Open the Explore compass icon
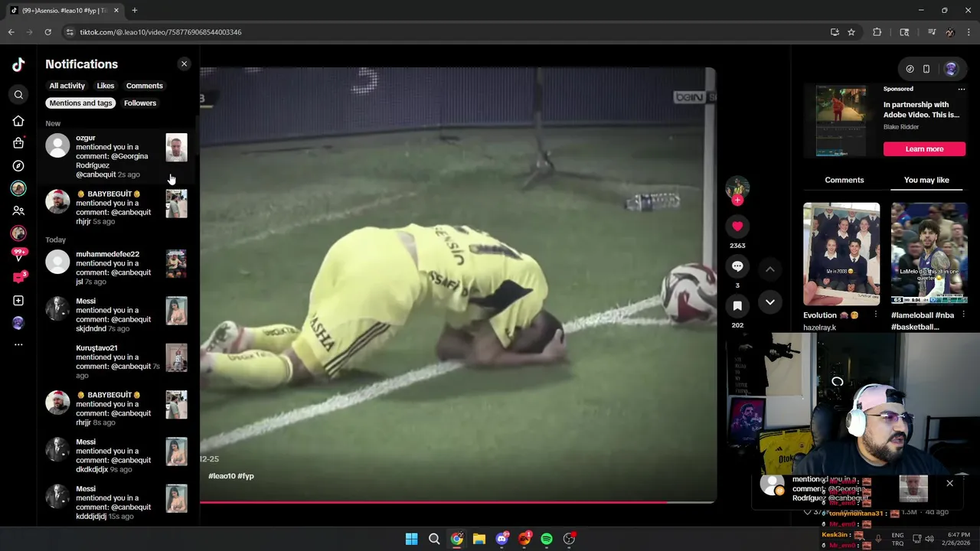The image size is (980, 551). 18,166
